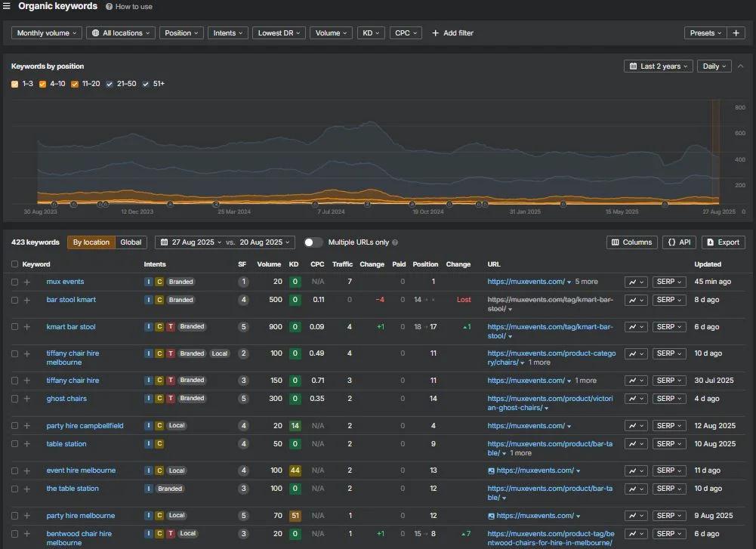
Task: Open the Last 2 years date range dropdown
Action: coord(658,66)
